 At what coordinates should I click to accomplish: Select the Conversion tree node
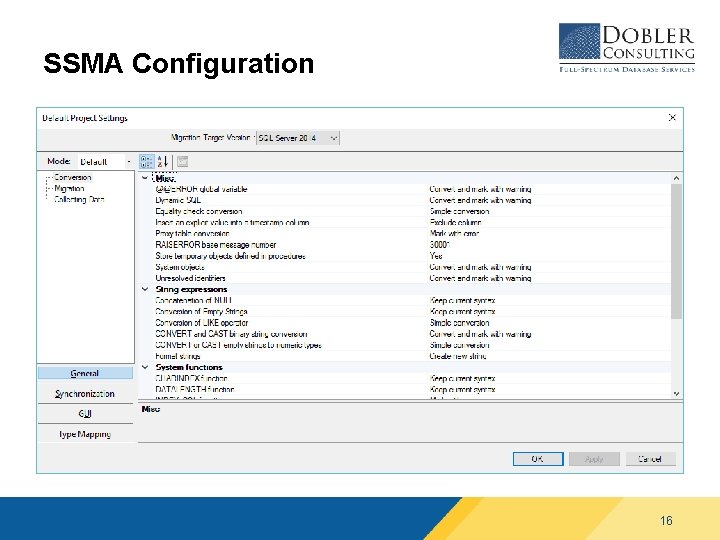point(73,177)
